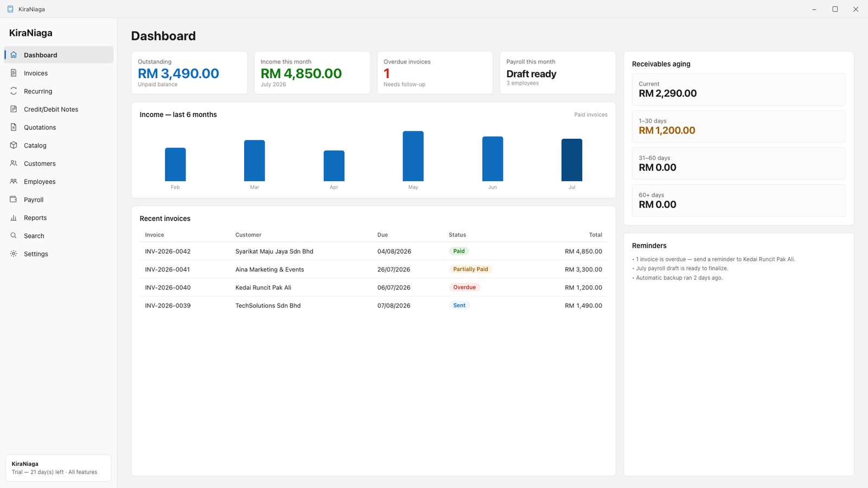Open the Catalog page
This screenshot has width=868, height=488.
(59, 145)
